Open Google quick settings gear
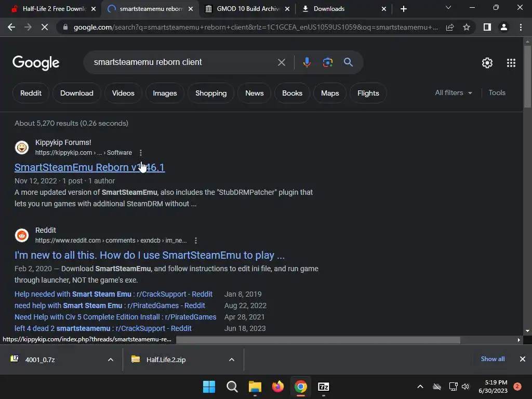The height and width of the screenshot is (399, 532). (487, 63)
